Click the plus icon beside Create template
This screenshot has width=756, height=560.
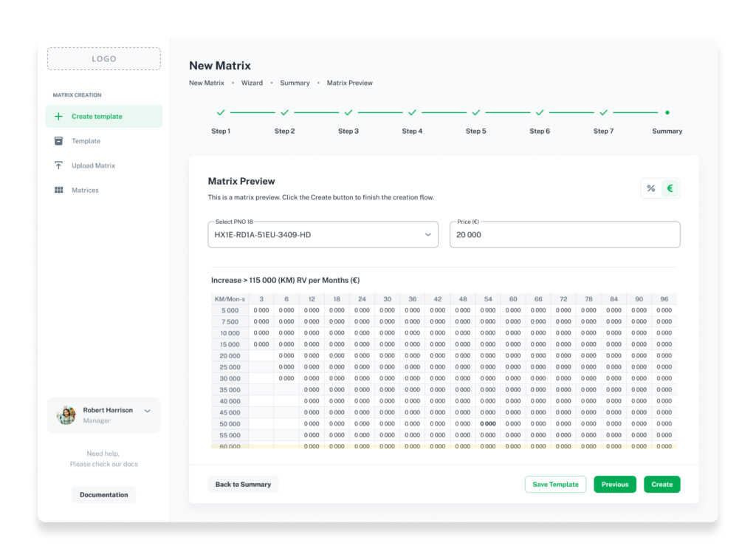(58, 116)
